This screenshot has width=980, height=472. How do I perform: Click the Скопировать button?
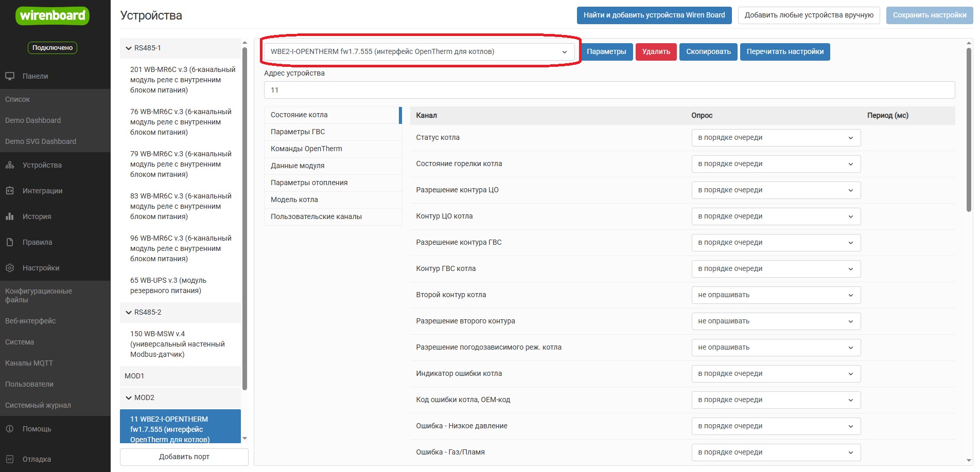(708, 52)
